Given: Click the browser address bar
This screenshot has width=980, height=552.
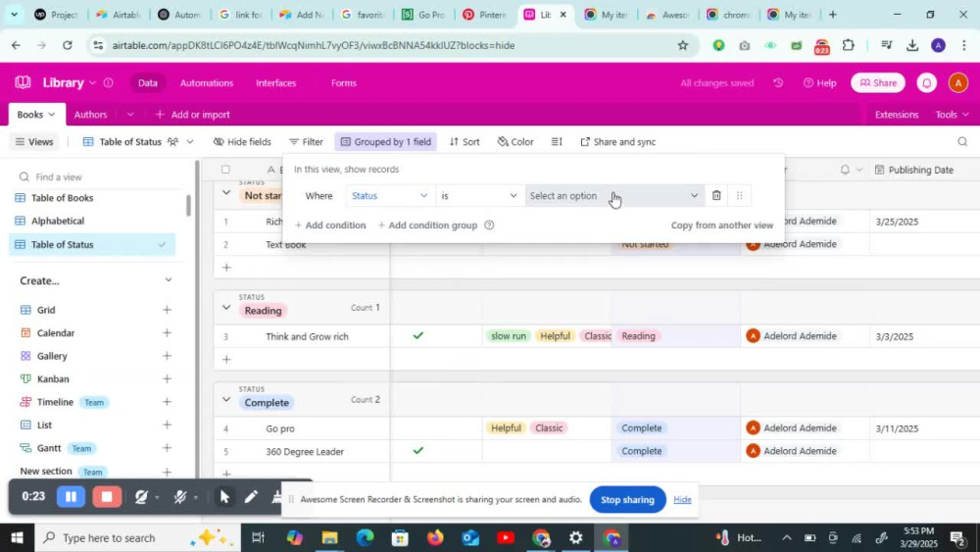Looking at the screenshot, I should (387, 45).
